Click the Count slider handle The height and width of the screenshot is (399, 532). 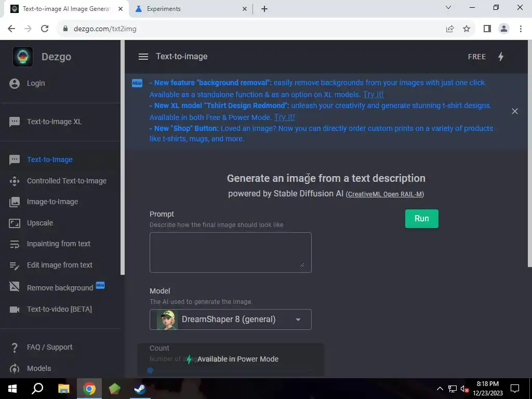coord(150,370)
